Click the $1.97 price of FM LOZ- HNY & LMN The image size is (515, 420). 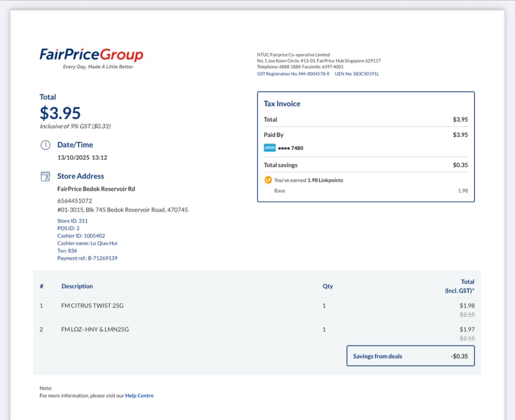tap(467, 329)
